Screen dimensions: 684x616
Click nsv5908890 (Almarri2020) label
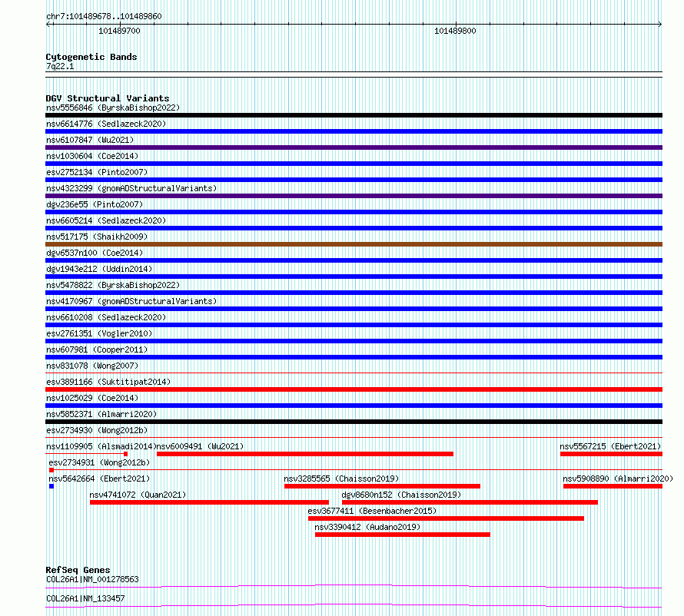[618, 479]
